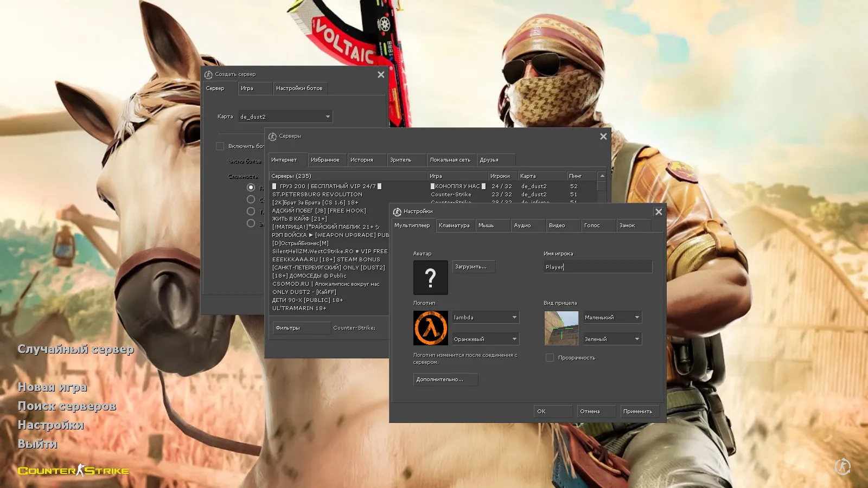Toggle the Включить ботов checkbox
The height and width of the screenshot is (488, 868).
[220, 146]
